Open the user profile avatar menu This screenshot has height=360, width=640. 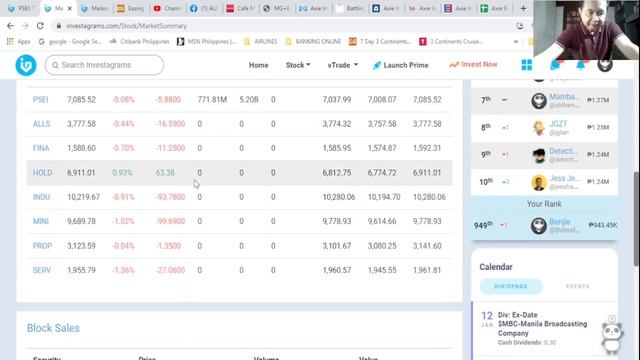[x=605, y=65]
